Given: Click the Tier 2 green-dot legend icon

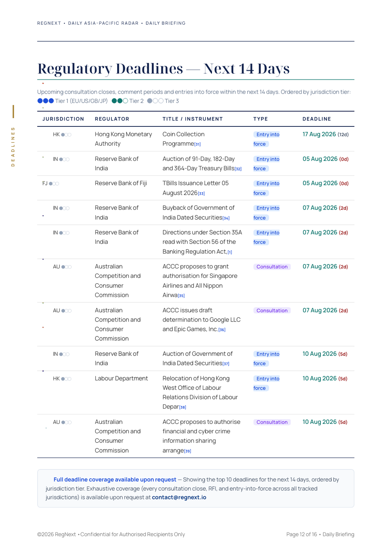Looking at the screenshot, I should pos(120,101).
